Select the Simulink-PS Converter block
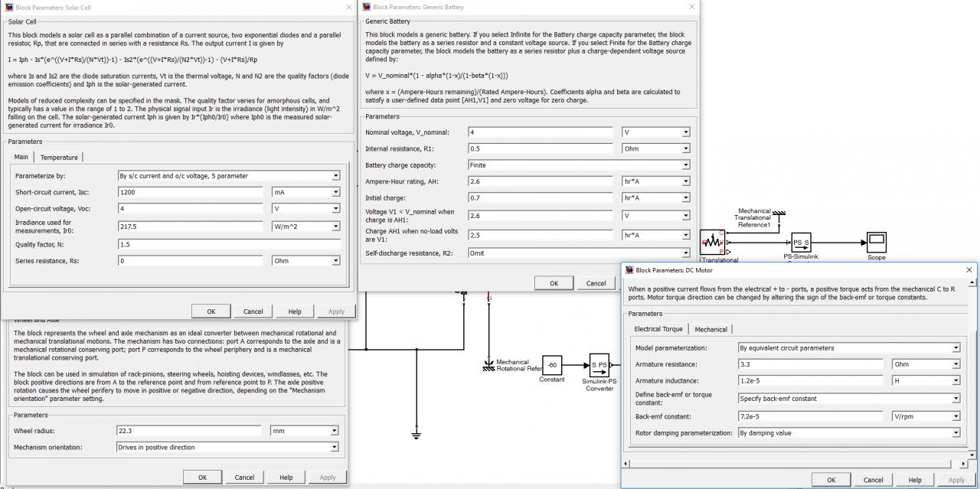Viewport: 980px width, 489px height. tap(599, 364)
